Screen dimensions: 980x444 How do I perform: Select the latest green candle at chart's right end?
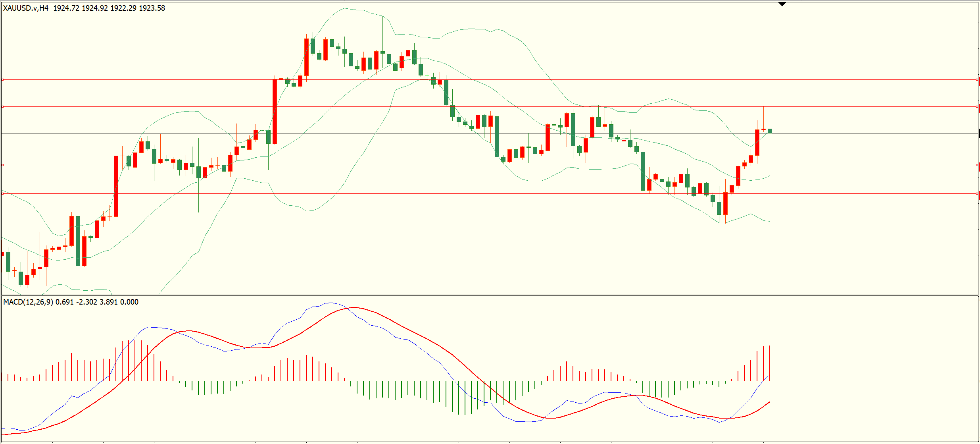click(x=770, y=131)
